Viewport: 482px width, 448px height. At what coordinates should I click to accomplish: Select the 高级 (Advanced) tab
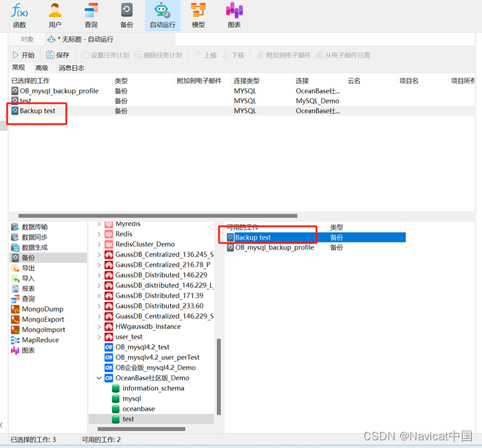(x=41, y=68)
